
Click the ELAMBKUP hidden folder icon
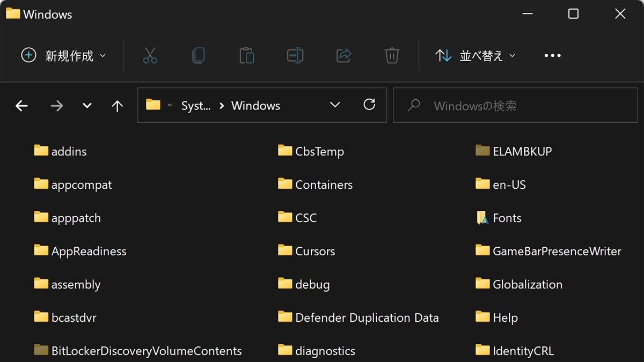pyautogui.click(x=482, y=150)
